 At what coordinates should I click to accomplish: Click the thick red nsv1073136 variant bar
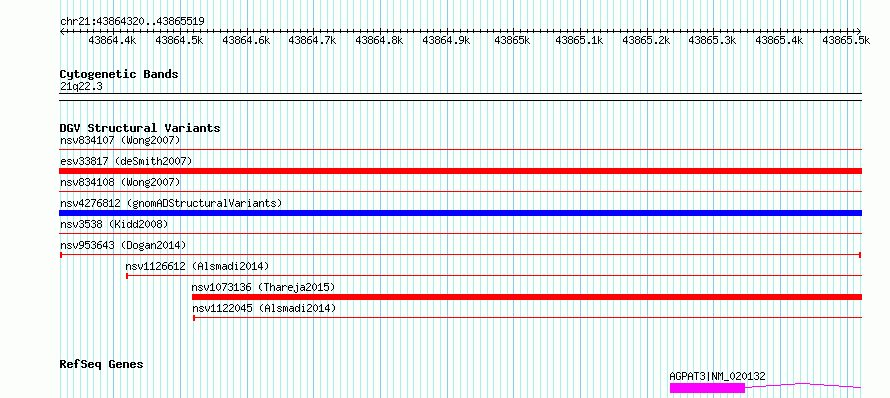point(527,297)
